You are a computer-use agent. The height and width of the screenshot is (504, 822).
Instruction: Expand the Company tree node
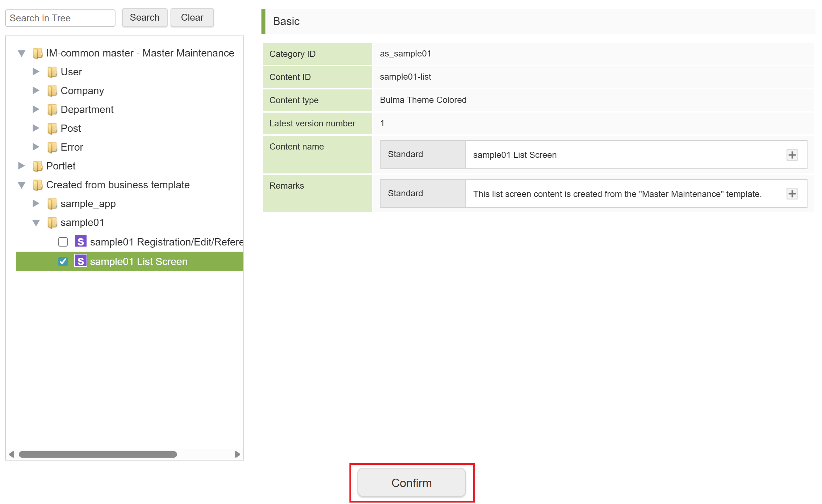click(x=36, y=91)
